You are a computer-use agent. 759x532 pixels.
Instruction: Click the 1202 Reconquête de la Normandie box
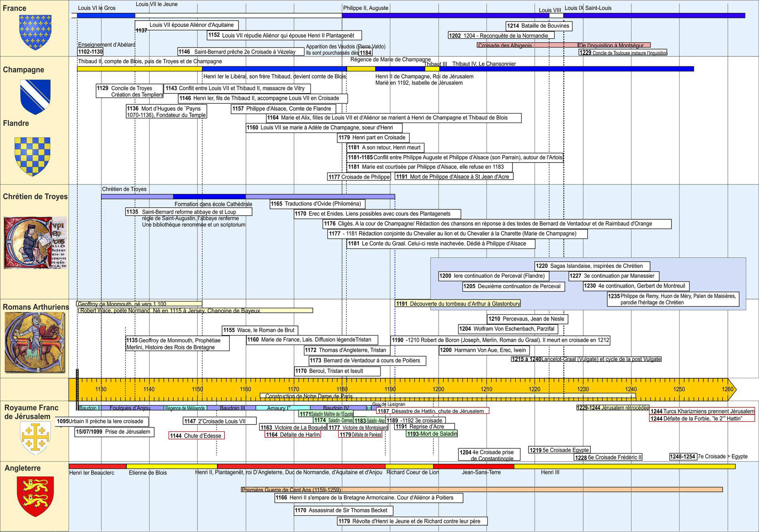point(501,36)
